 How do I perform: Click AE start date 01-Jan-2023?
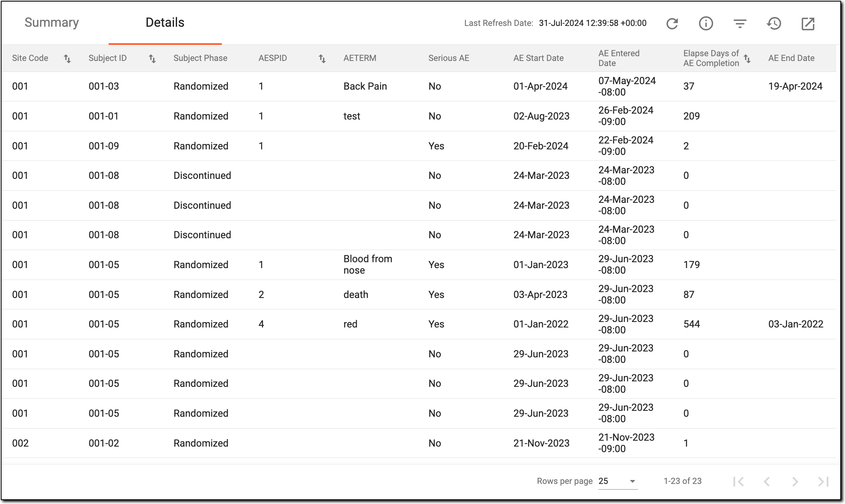(x=541, y=265)
